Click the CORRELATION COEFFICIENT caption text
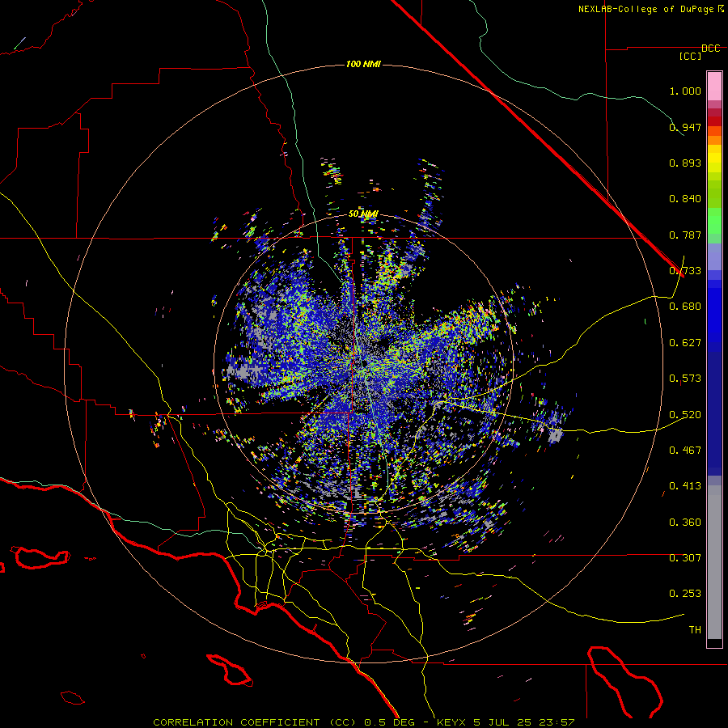 [x=236, y=722]
